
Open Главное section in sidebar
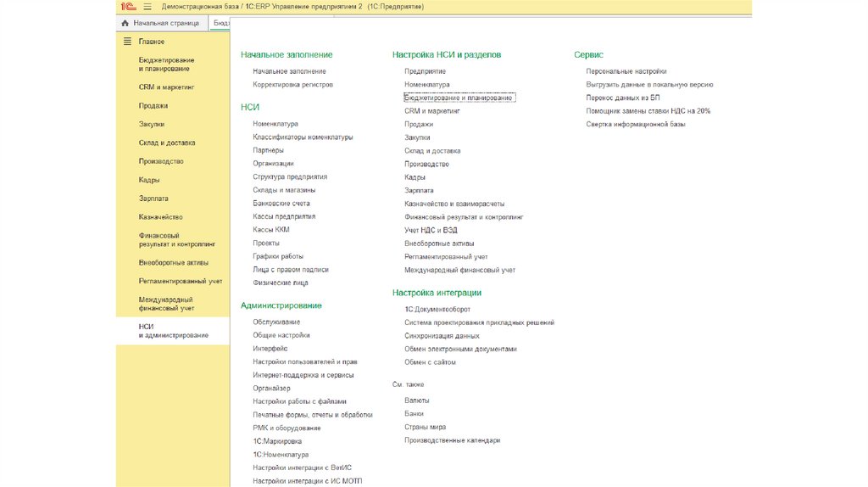[152, 42]
